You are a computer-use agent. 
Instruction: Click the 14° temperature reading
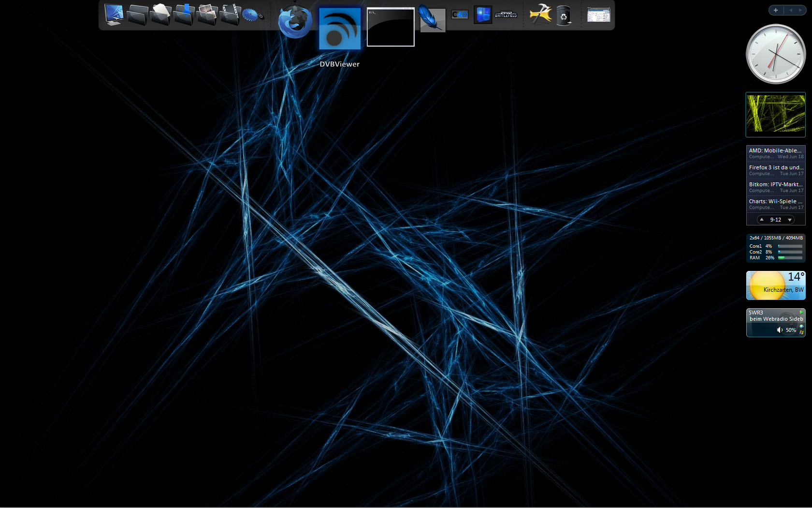click(x=796, y=277)
